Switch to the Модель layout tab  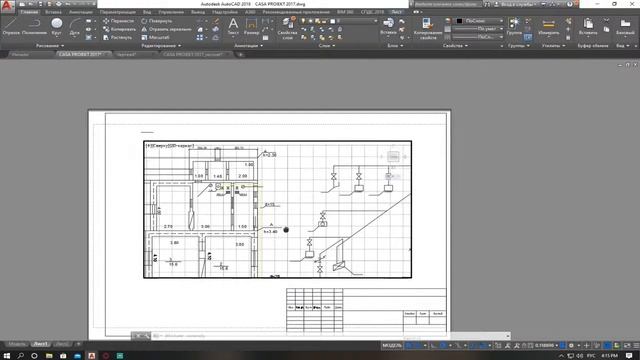coord(17,344)
